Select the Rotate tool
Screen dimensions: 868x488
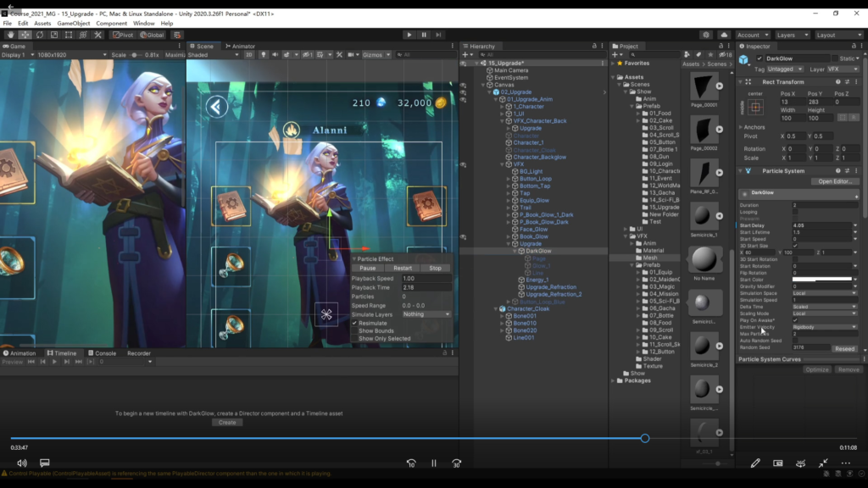[x=39, y=35]
